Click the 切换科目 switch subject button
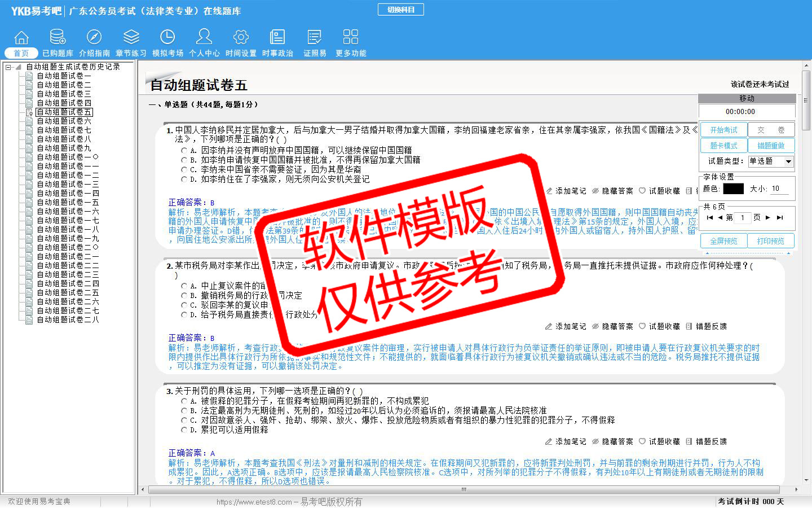This screenshot has width=812, height=508. [400, 10]
